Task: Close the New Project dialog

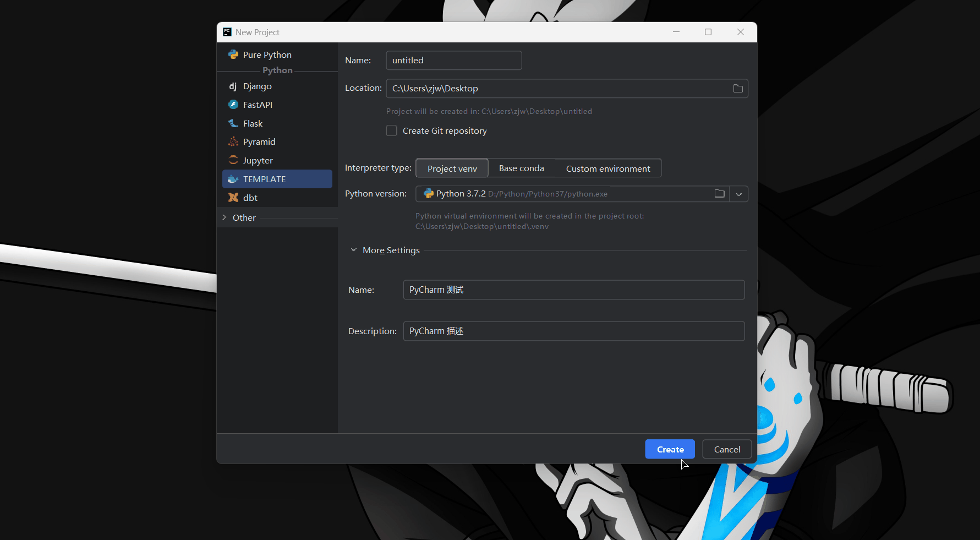Action: [741, 32]
